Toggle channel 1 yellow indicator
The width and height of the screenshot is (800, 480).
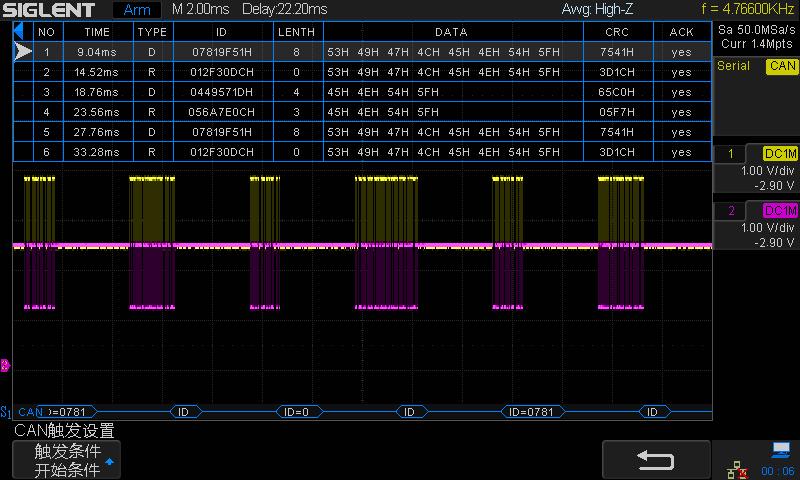(x=731, y=154)
